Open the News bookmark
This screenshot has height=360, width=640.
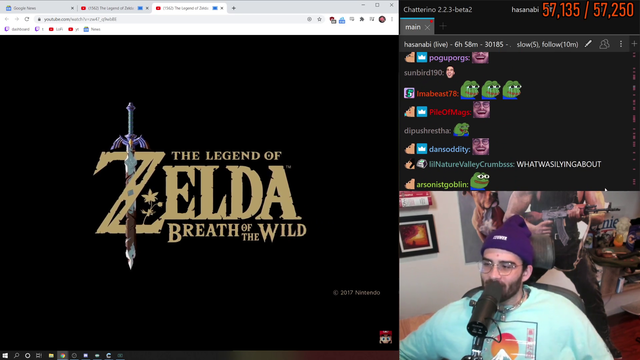coord(92,29)
